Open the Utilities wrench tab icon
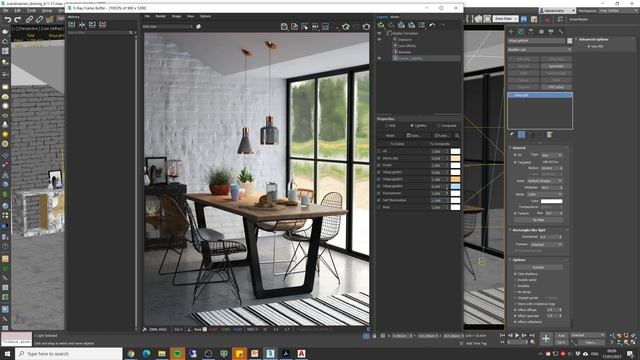Image resolution: width=640 pixels, height=360 pixels. (x=561, y=31)
